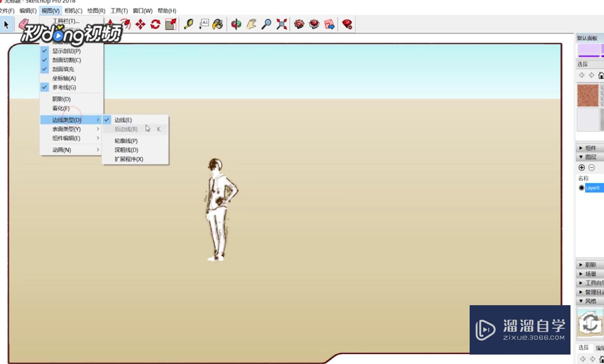Open the 文件(F) menu
Viewport: 604px width, 364px height.
tap(7, 11)
